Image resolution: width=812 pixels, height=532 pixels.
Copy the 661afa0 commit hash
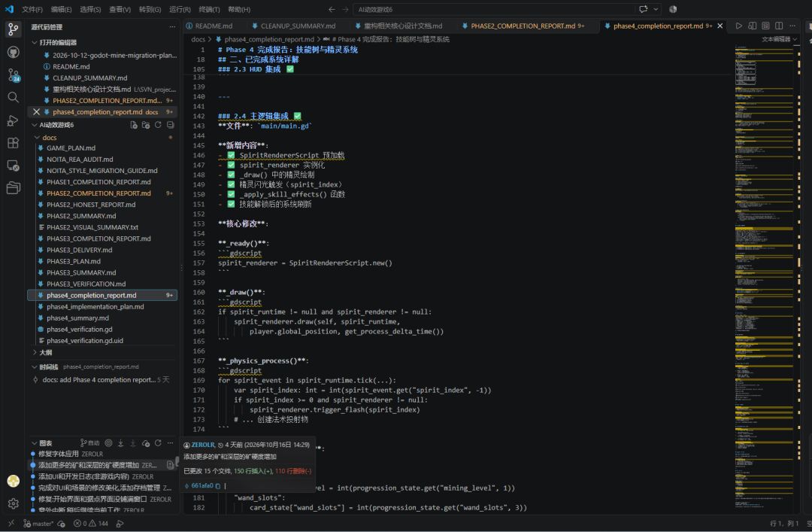click(x=218, y=486)
